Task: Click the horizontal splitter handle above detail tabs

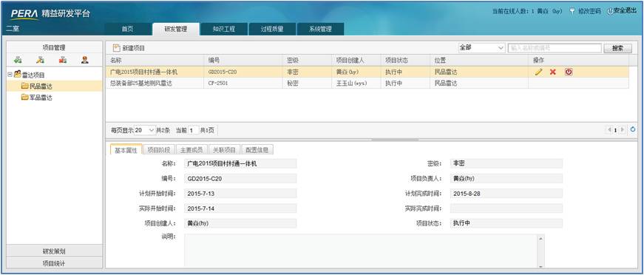Action: coord(395,140)
